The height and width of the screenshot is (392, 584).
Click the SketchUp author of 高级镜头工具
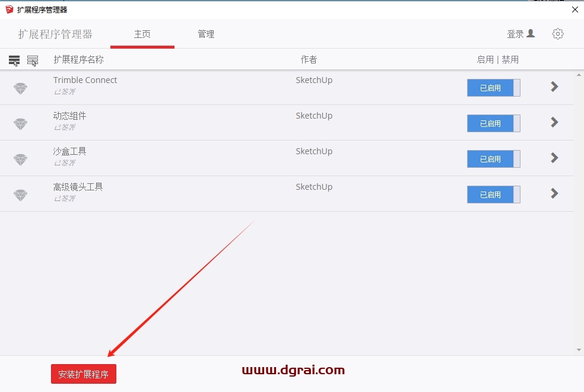coord(314,187)
